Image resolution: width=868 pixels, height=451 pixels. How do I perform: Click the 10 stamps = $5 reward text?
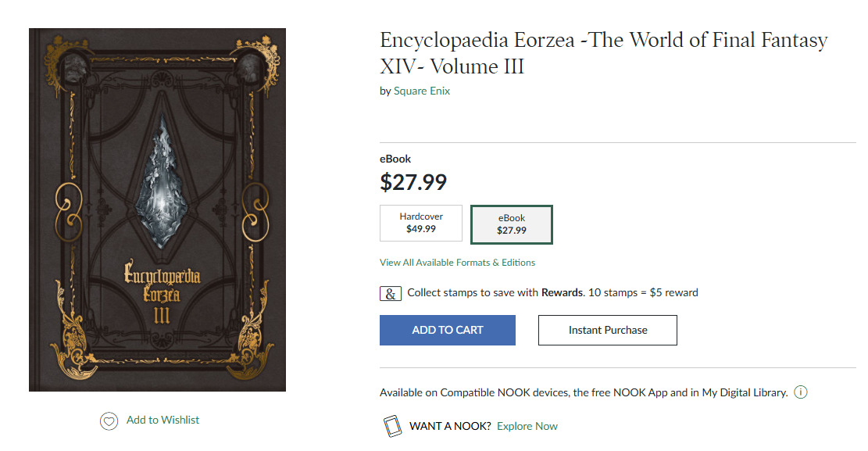(x=643, y=292)
